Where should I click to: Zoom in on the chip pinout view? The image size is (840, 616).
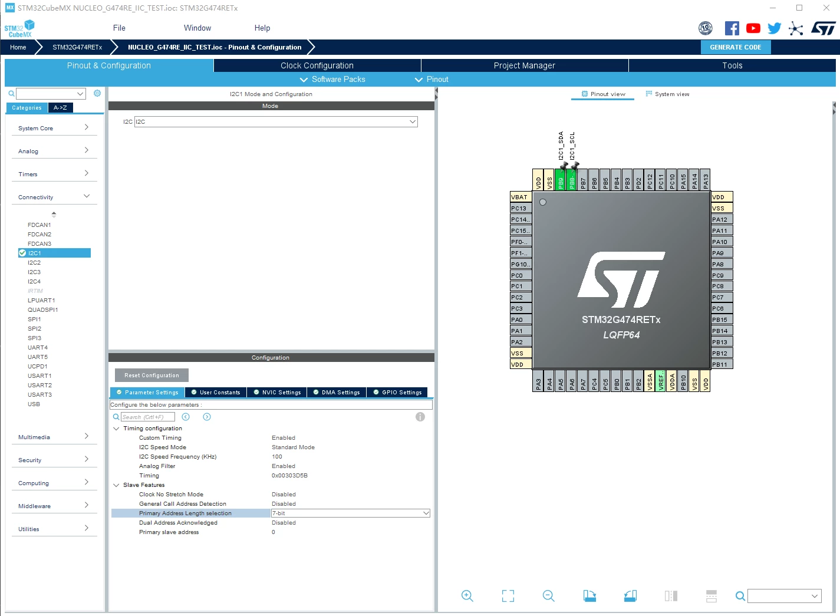coord(467,596)
